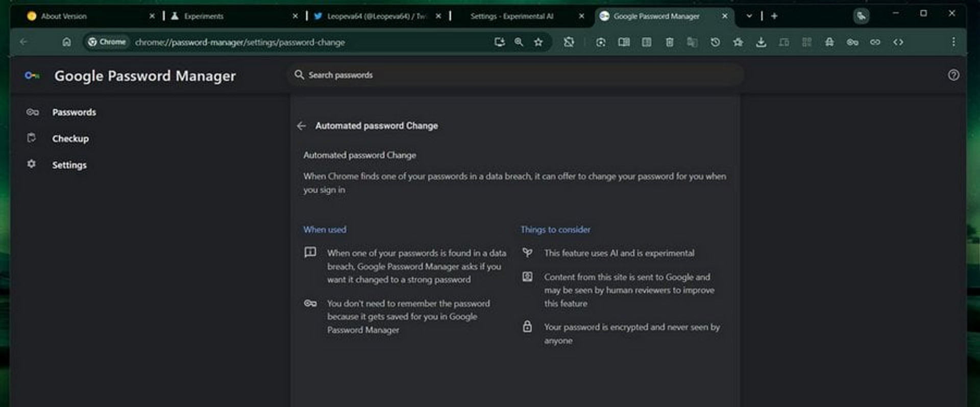The height and width of the screenshot is (407, 980).
Task: Maximize the Chrome window
Action: [x=923, y=13]
